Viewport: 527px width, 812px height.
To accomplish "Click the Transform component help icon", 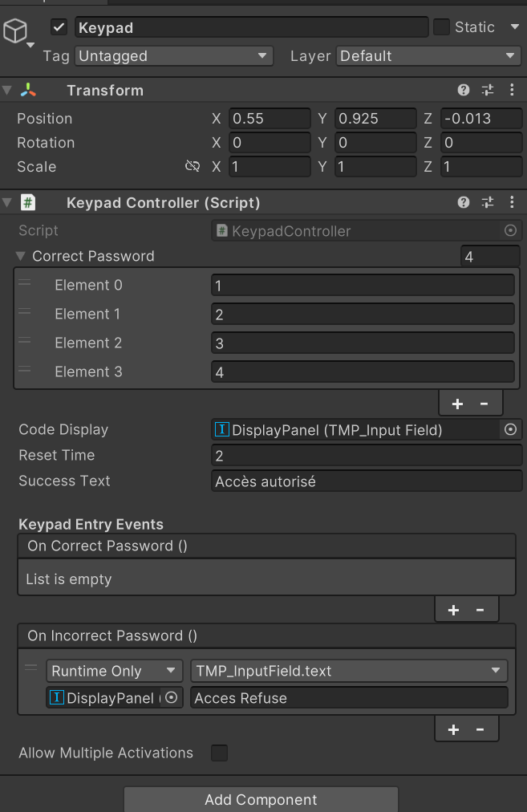I will click(464, 91).
